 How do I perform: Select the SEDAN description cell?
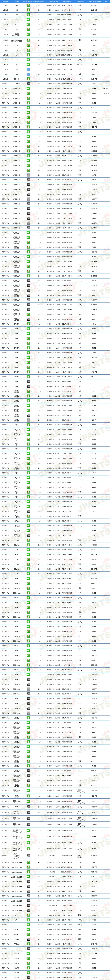pos(105,89)
